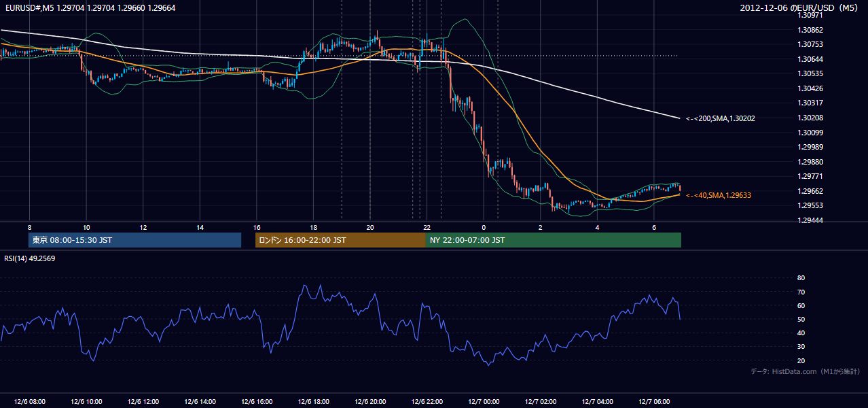
Task: Click the 2012-12-06 EUR/USD (M5) title
Action: click(800, 7)
